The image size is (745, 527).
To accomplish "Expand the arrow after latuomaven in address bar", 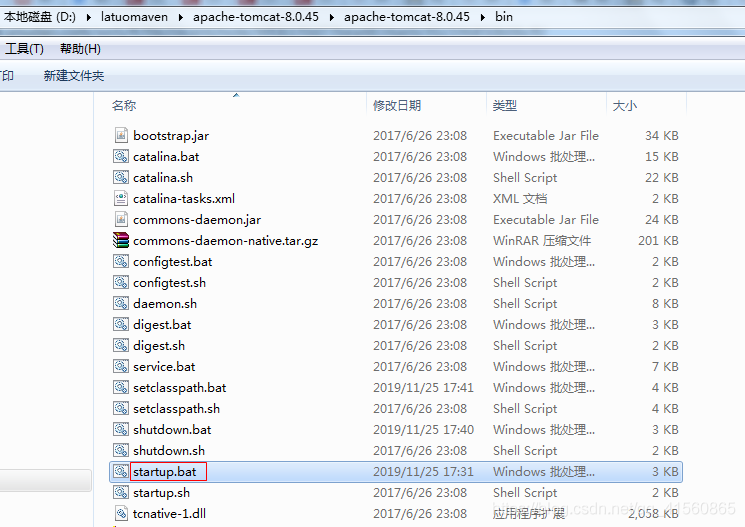I will 181,18.
